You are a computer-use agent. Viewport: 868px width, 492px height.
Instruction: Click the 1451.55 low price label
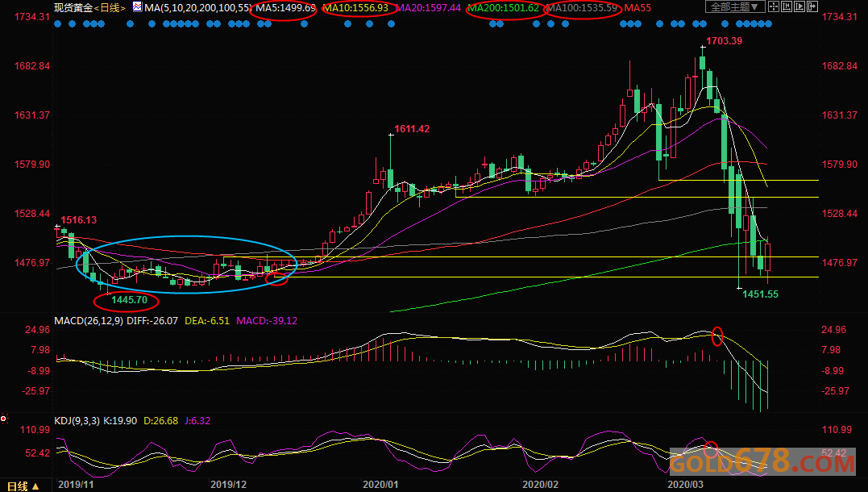pyautogui.click(x=760, y=294)
